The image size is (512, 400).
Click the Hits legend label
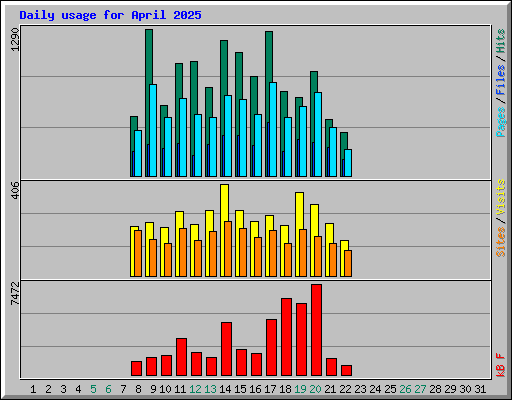501,41
